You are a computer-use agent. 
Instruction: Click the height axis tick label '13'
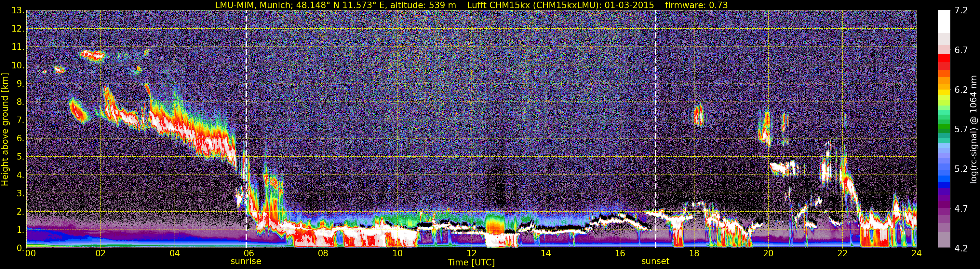[x=18, y=10]
